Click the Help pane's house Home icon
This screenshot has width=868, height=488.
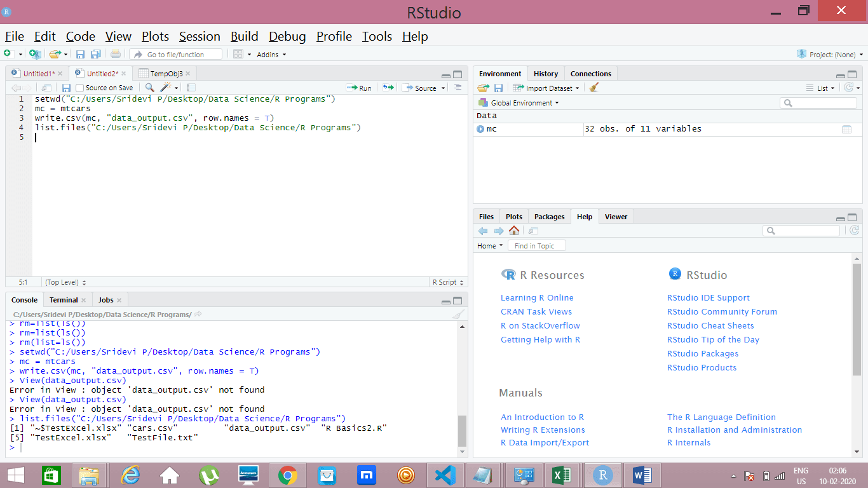click(514, 231)
